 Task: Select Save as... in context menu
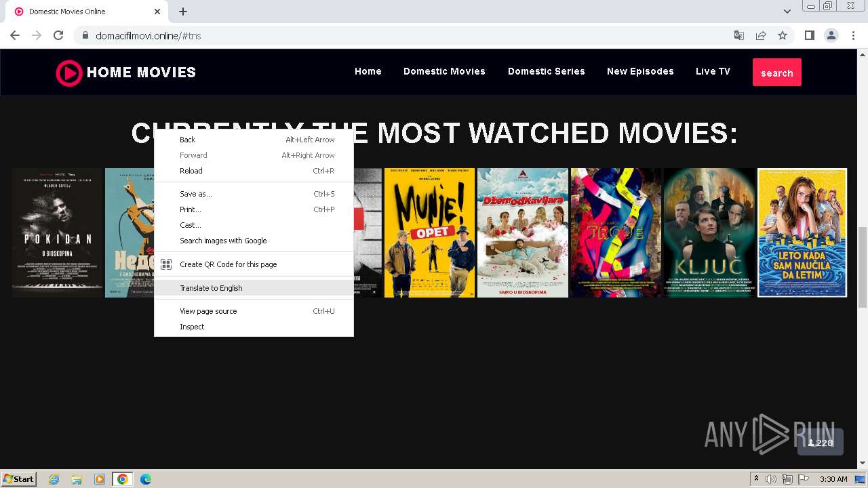click(254, 194)
